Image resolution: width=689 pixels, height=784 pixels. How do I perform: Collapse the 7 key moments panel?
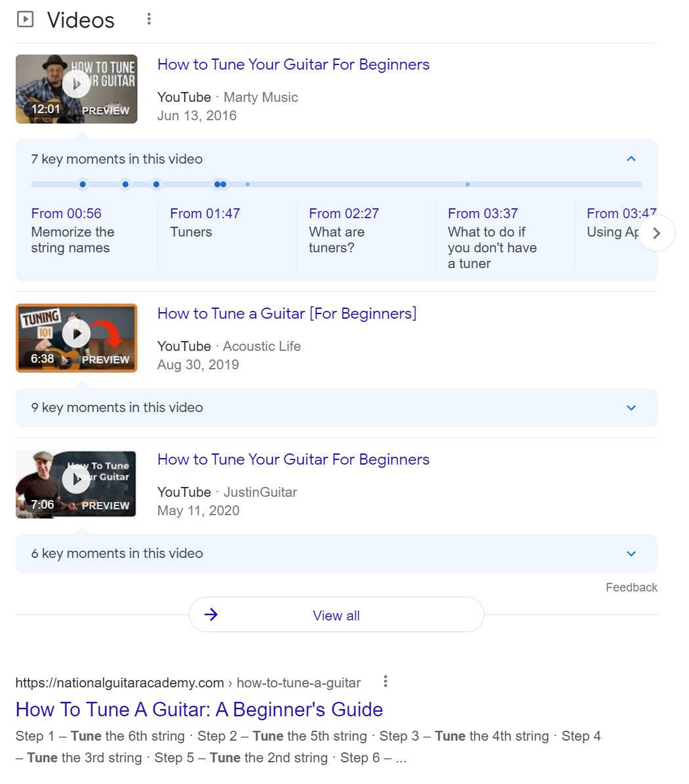[x=631, y=158]
